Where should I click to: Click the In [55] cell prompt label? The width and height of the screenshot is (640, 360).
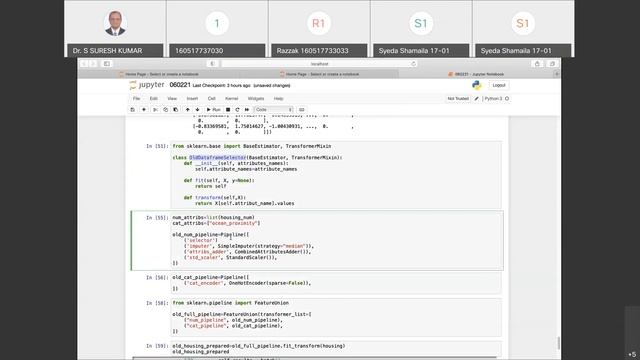(x=157, y=218)
